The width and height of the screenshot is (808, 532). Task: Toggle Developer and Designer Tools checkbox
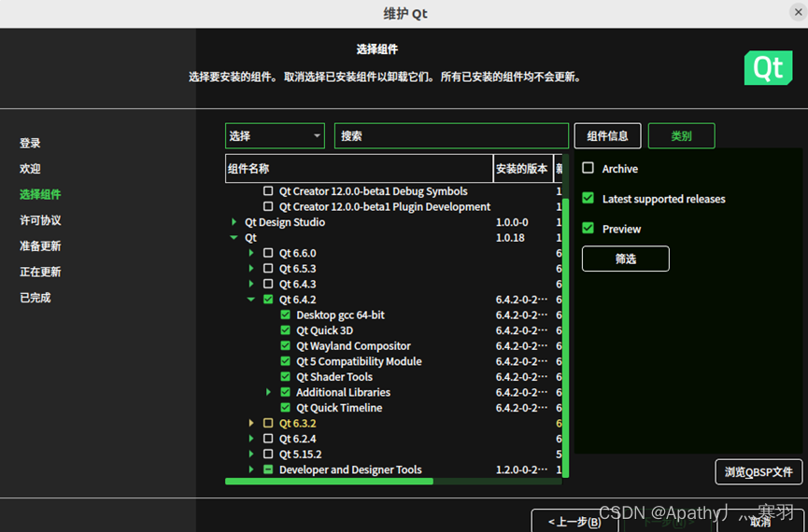(268, 469)
